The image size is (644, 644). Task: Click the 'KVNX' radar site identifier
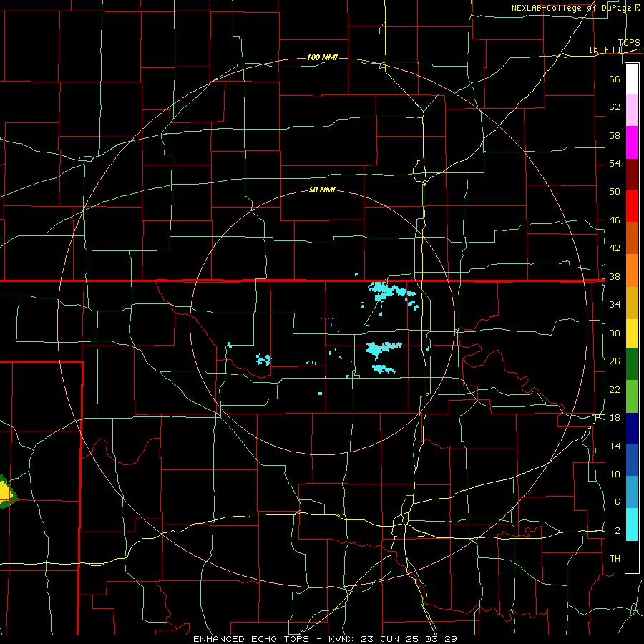342,639
